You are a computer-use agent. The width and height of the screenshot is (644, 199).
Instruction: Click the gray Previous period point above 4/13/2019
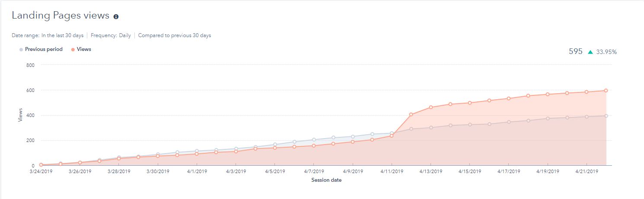click(431, 127)
